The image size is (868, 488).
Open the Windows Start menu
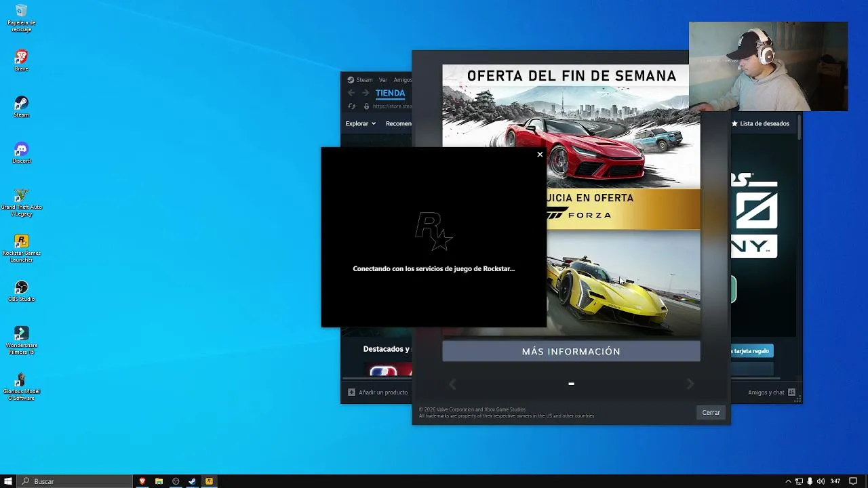pyautogui.click(x=9, y=481)
